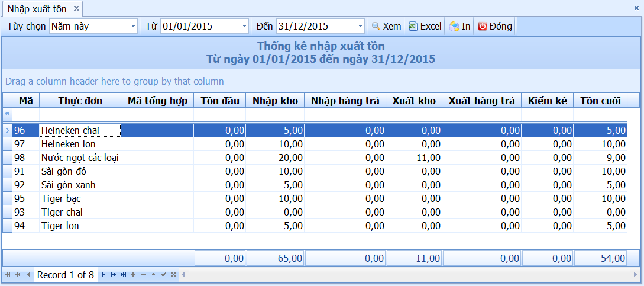This screenshot has height=286, width=644.
Task: Print with the In button
Action: click(x=459, y=26)
